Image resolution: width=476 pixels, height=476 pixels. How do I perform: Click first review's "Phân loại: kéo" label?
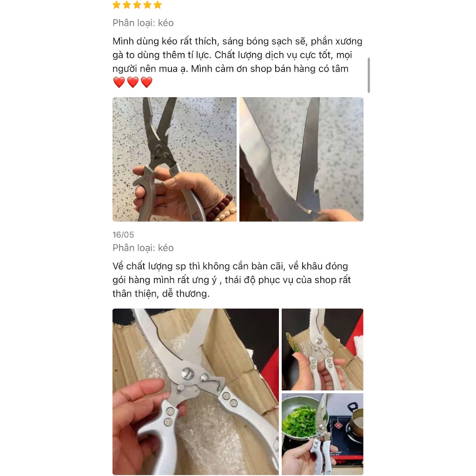[143, 23]
